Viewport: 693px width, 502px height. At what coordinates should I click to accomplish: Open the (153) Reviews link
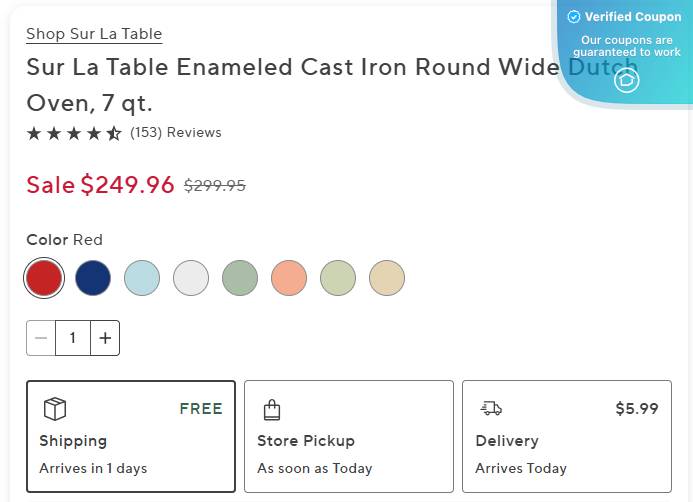176,133
